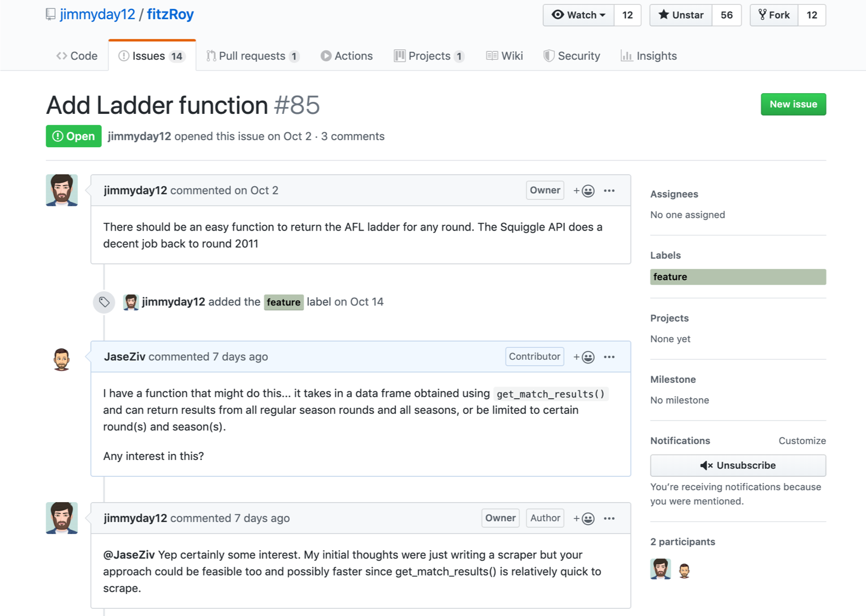Click JaseZiv's avatar beside his comment
This screenshot has height=616, width=866.
(x=61, y=359)
